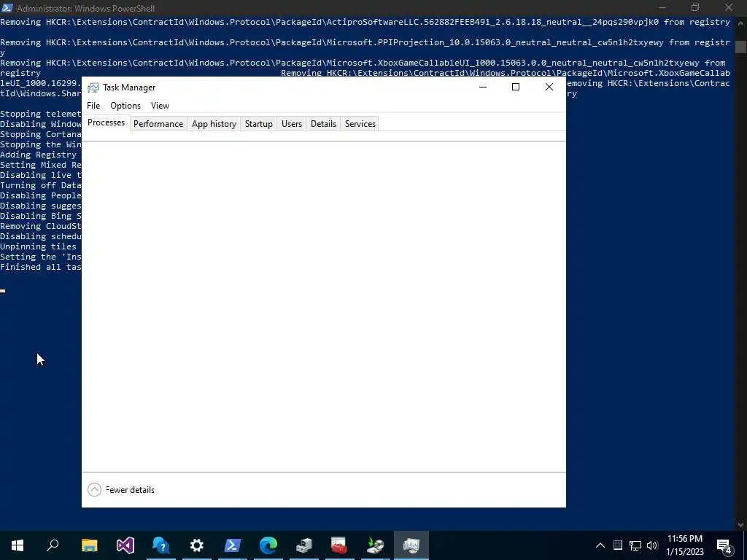The image size is (747, 560).
Task: Switch to the App history tab
Action: tap(214, 124)
